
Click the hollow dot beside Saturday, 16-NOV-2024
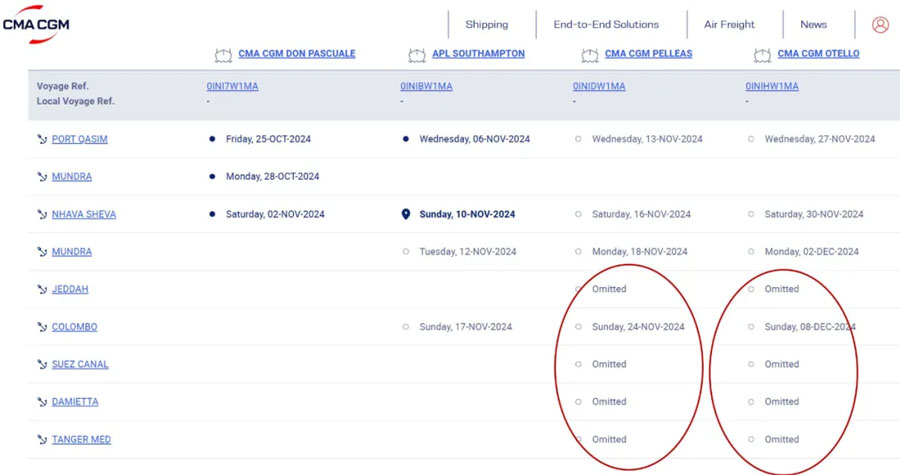click(x=578, y=214)
